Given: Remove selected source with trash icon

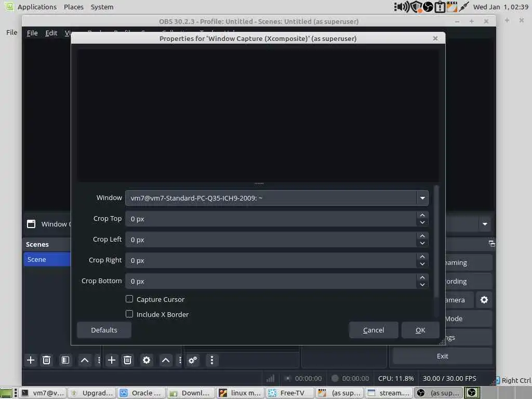Looking at the screenshot, I should 128,360.
